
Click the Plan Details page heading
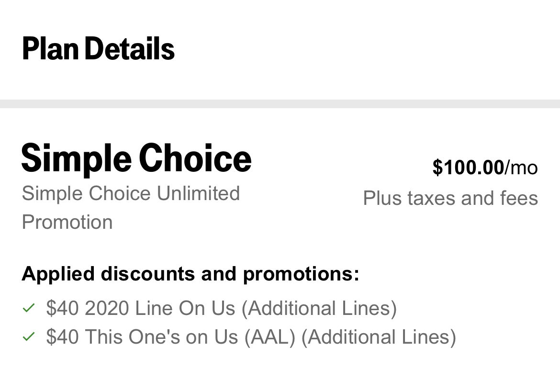(98, 49)
